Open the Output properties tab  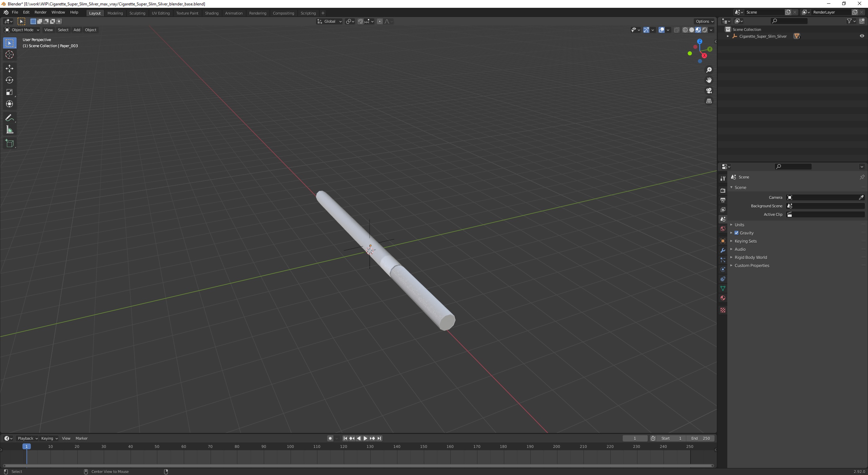(x=723, y=200)
